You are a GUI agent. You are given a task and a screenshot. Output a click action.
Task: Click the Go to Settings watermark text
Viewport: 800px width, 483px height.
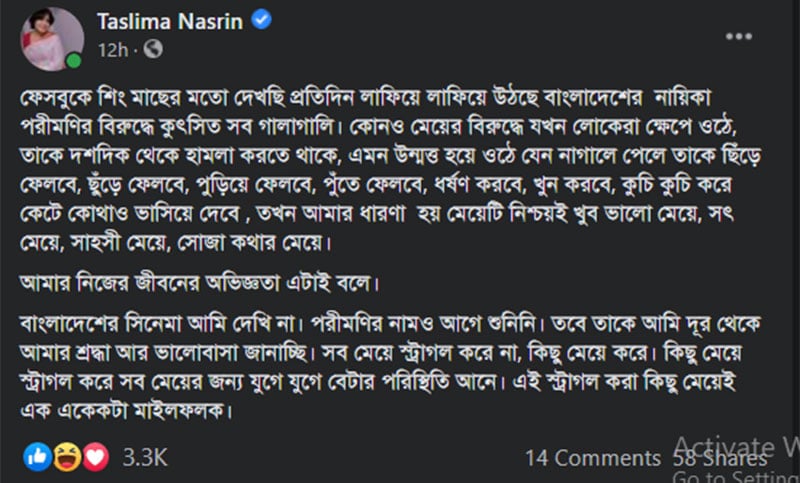click(735, 474)
